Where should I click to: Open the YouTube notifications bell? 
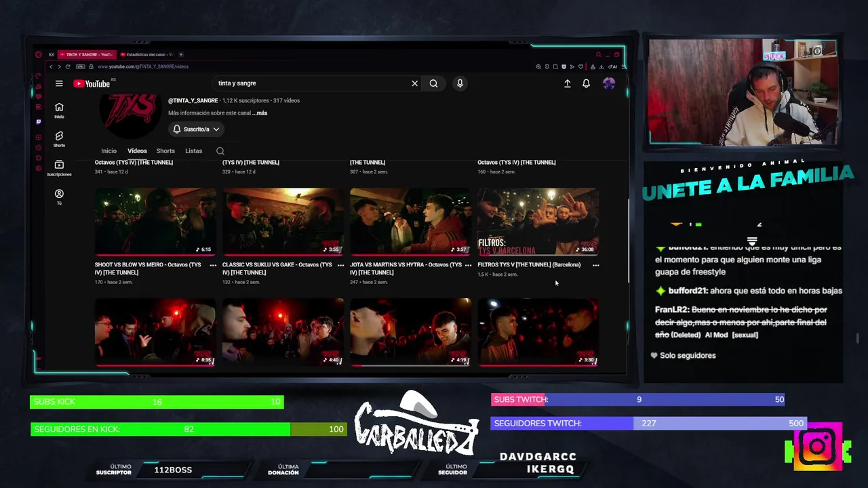coord(586,83)
